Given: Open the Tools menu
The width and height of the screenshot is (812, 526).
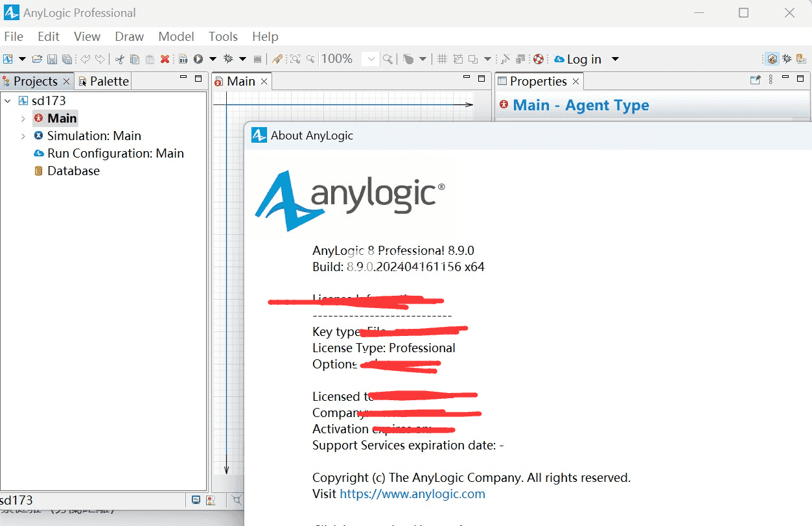Looking at the screenshot, I should point(223,36).
